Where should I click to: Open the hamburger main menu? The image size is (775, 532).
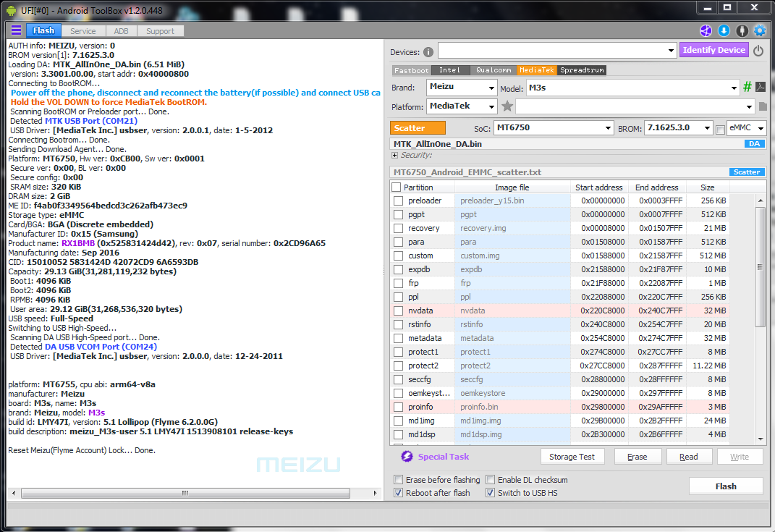[17, 30]
